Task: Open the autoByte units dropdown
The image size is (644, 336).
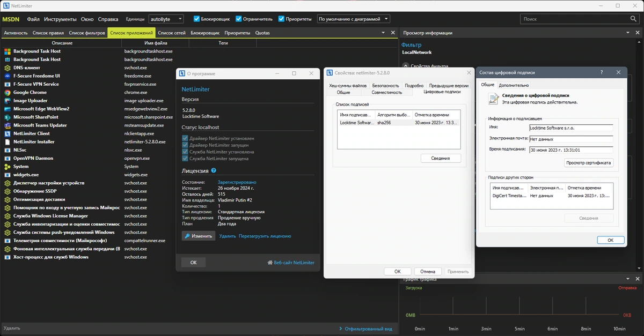Action: point(166,19)
